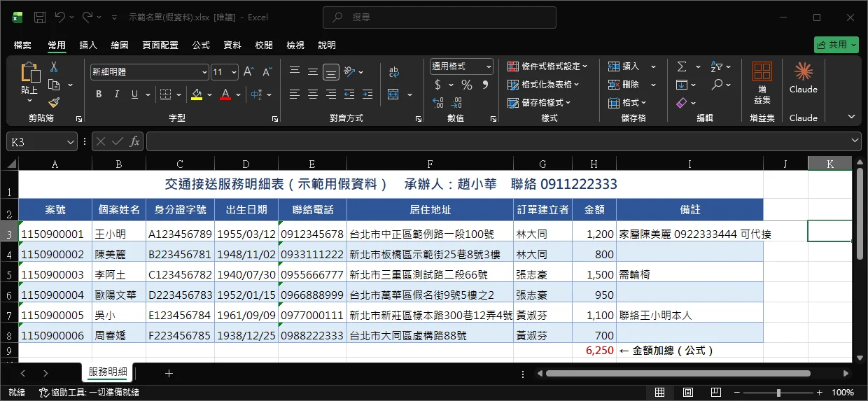Decrease indent in alignment group

click(x=349, y=94)
